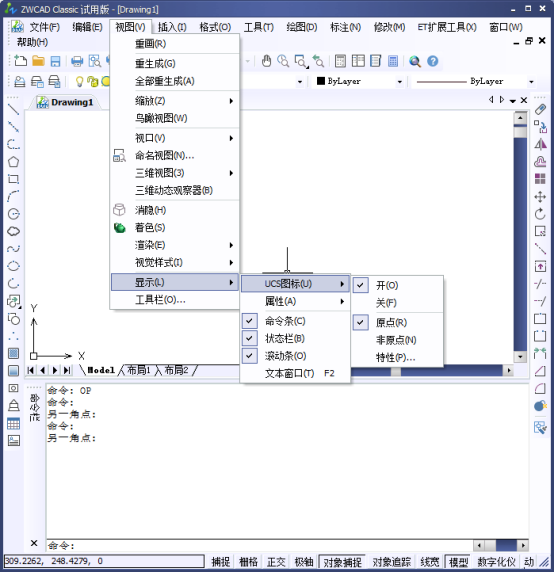
Task: Open 文本窗口(T) text window
Action: coord(295,373)
